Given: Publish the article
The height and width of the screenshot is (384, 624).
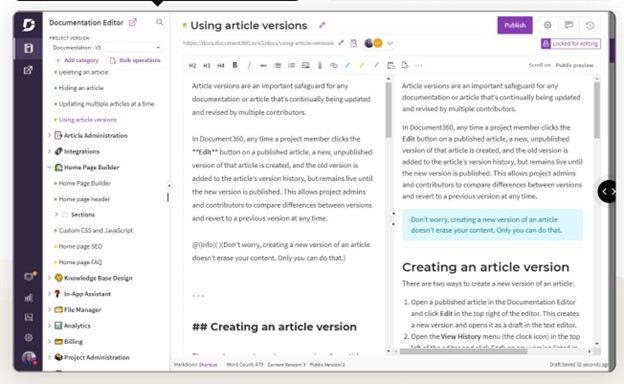Looking at the screenshot, I should (515, 25).
